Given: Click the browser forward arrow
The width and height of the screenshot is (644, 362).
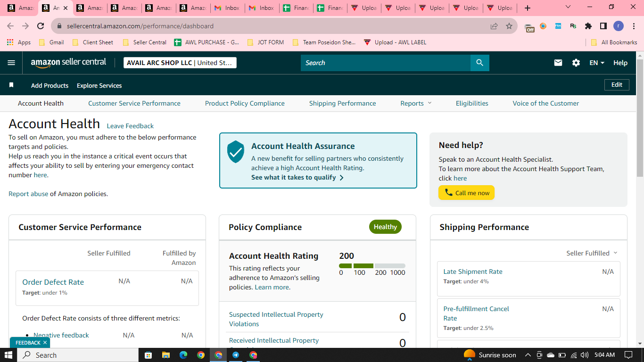Looking at the screenshot, I should click(25, 26).
